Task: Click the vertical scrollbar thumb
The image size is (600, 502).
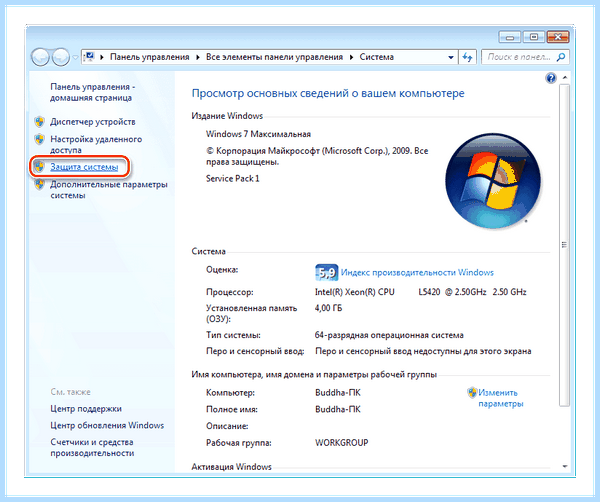Action: click(564, 245)
